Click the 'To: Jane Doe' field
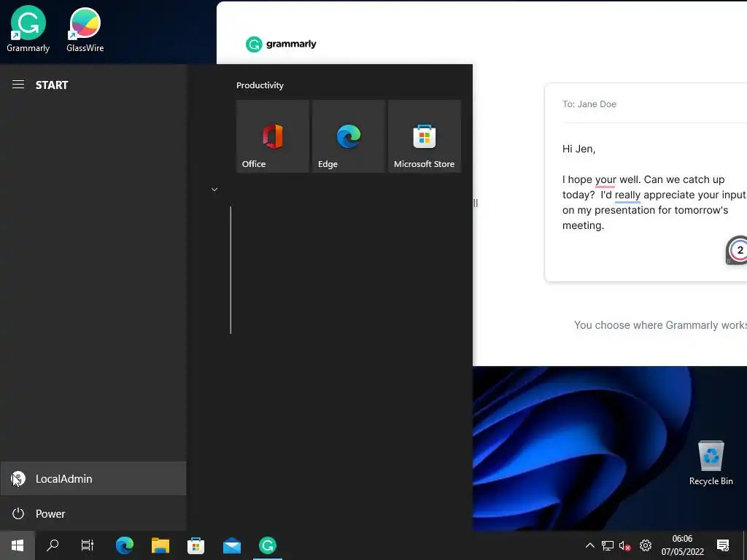747x560 pixels. (589, 104)
